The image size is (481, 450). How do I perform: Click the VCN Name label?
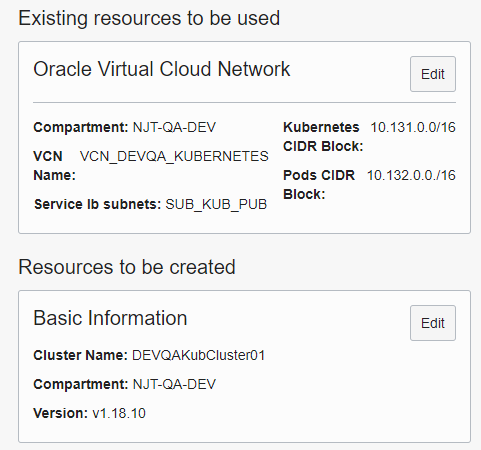click(x=55, y=166)
